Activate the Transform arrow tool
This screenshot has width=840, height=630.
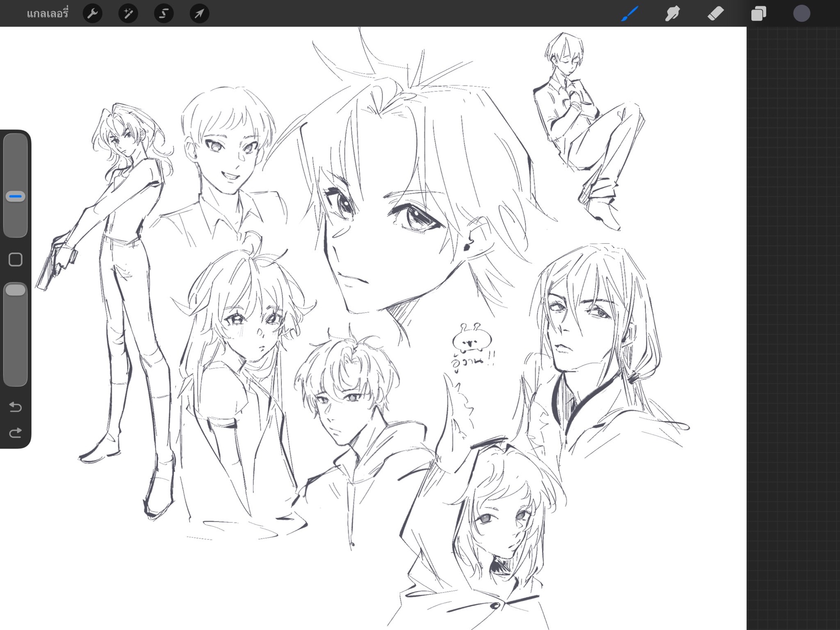click(199, 14)
